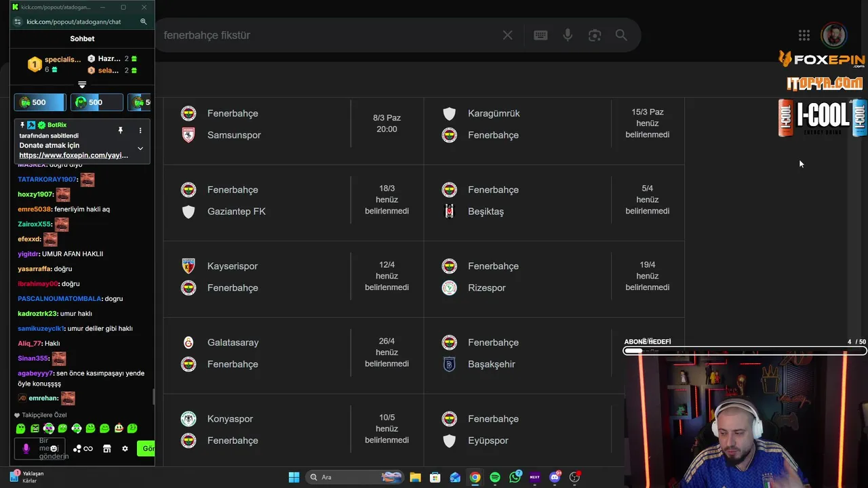This screenshot has width=868, height=488.
Task: Click the chat message input field
Action: [x=40, y=449]
